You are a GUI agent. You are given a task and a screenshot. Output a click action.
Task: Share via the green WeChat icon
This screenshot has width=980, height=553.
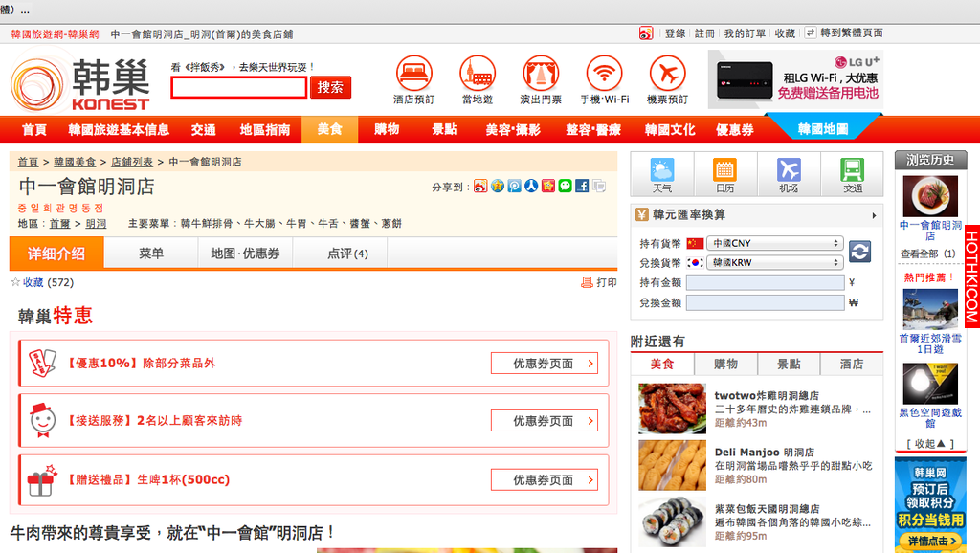565,187
